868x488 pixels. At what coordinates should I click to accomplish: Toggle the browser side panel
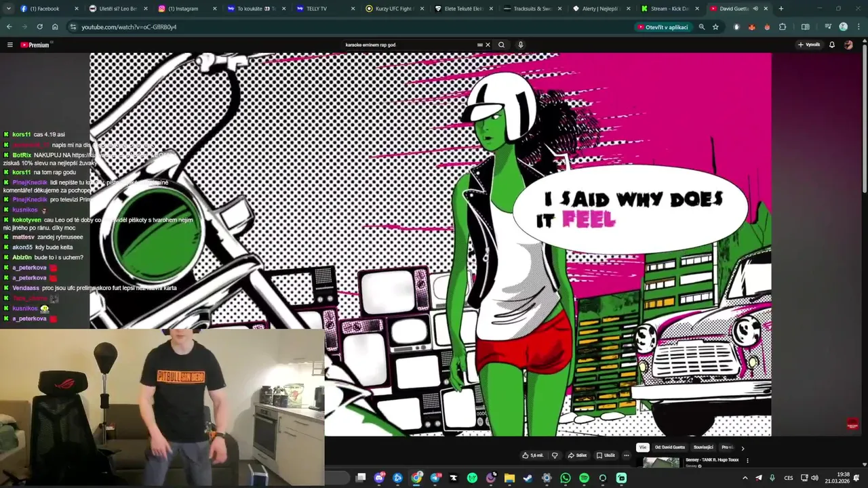[805, 27]
